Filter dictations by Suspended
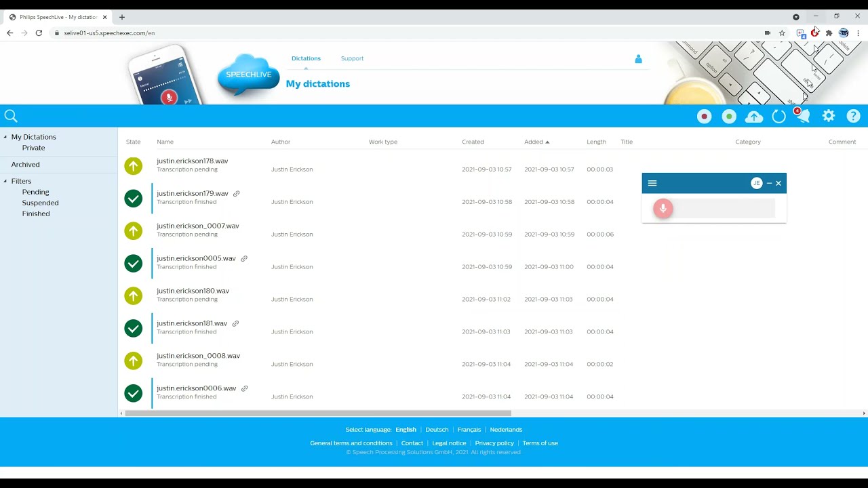The width and height of the screenshot is (868, 488). coord(40,203)
